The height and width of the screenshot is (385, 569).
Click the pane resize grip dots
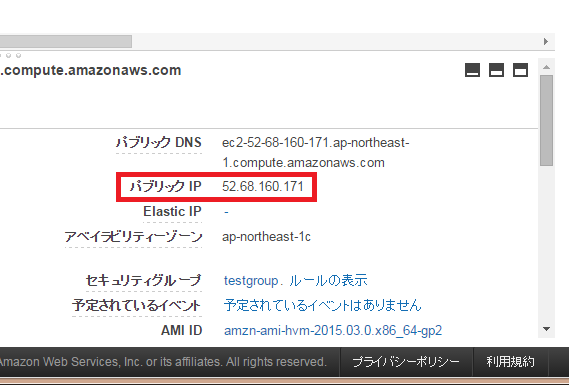[x=11, y=56]
